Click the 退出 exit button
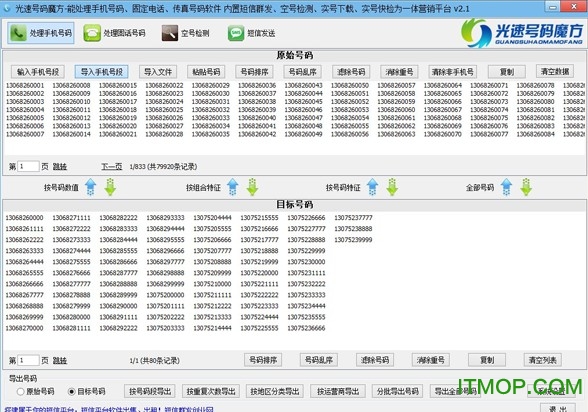This screenshot has width=588, height=412. point(557,408)
